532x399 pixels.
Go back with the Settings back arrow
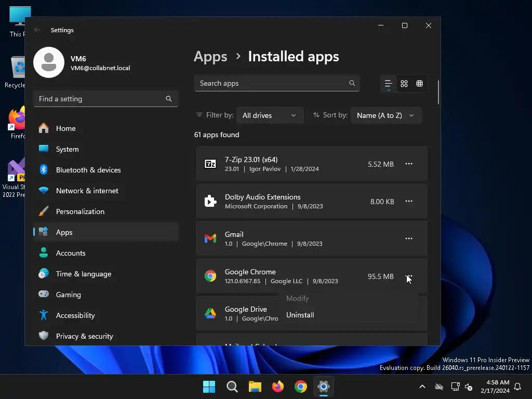[x=37, y=30]
